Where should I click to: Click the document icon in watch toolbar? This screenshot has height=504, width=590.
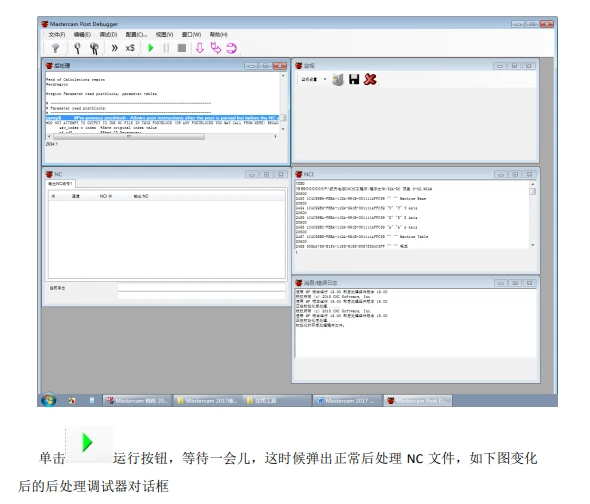coord(338,79)
